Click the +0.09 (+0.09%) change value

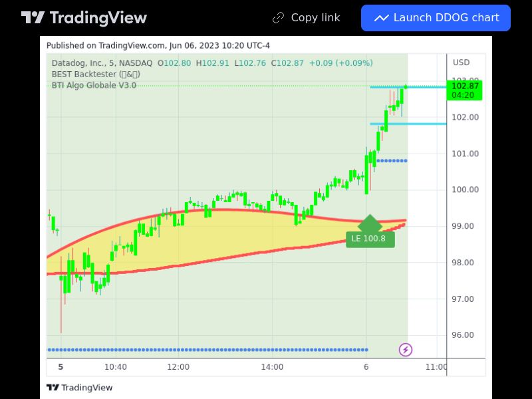(x=341, y=63)
